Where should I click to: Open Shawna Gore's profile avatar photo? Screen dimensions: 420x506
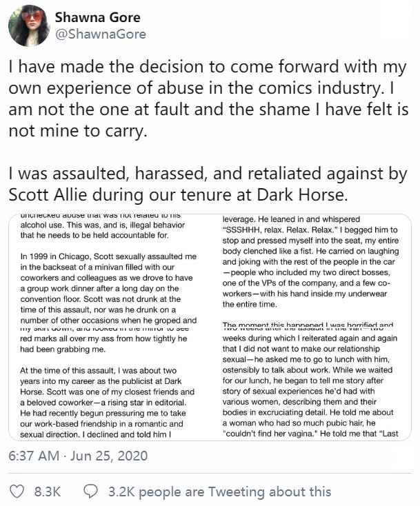click(29, 26)
